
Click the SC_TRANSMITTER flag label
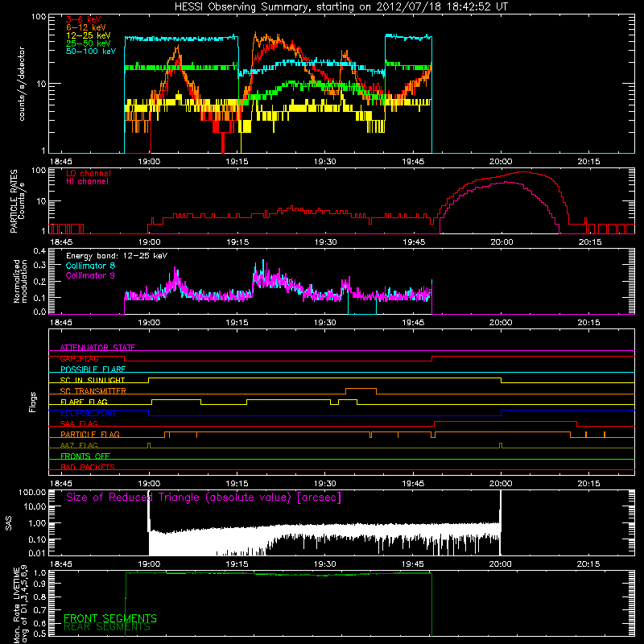[93, 391]
